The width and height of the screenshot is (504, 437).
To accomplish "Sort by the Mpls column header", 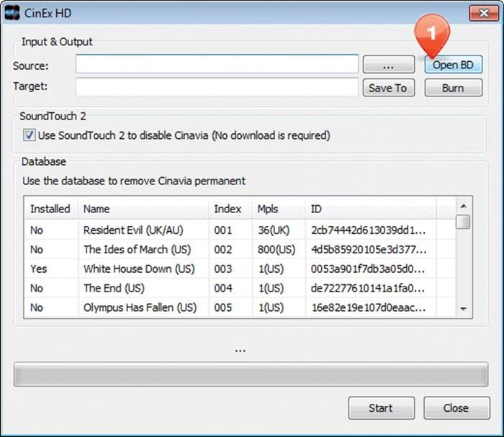I will click(279, 209).
